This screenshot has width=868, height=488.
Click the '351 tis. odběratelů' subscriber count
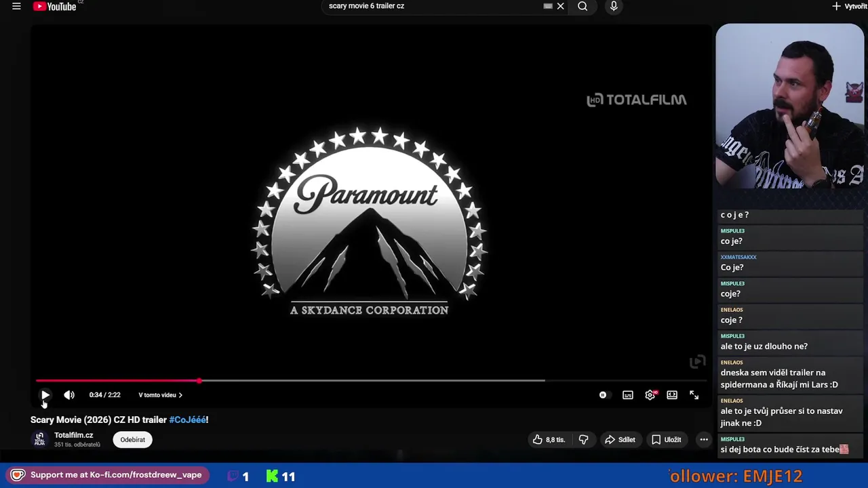tap(77, 445)
